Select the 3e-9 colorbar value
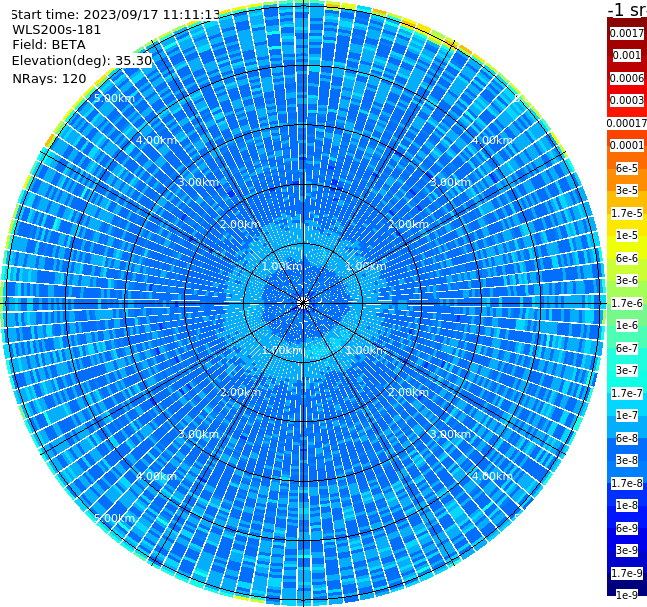The image size is (647, 607). click(x=627, y=550)
